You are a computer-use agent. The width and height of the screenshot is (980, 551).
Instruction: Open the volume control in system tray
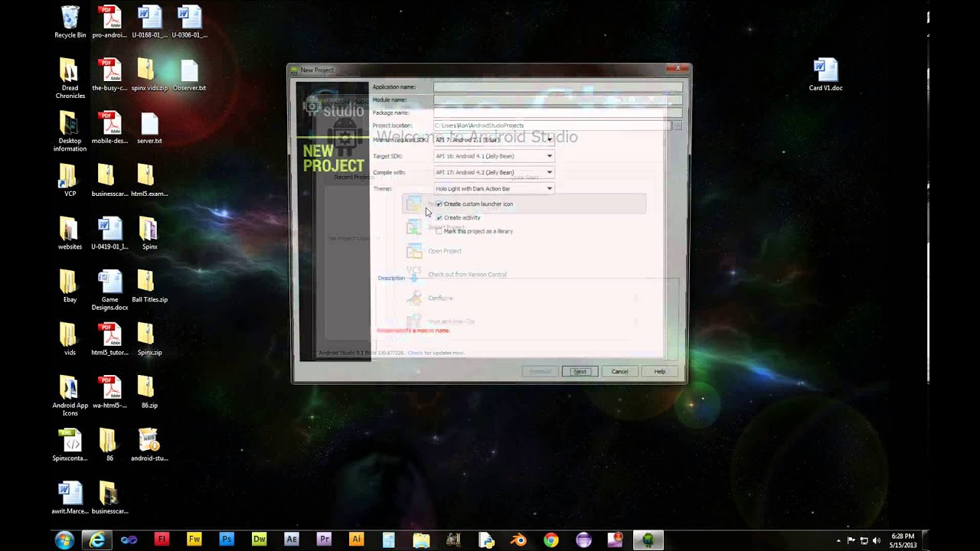click(x=877, y=540)
